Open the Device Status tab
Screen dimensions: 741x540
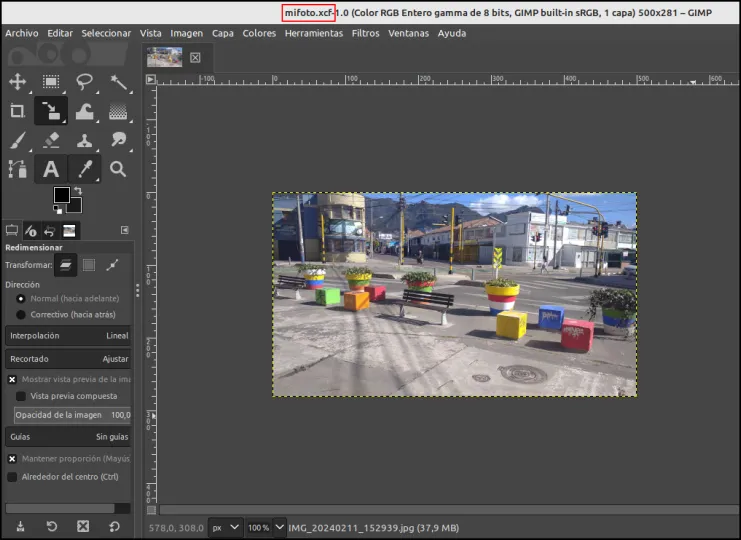click(31, 231)
